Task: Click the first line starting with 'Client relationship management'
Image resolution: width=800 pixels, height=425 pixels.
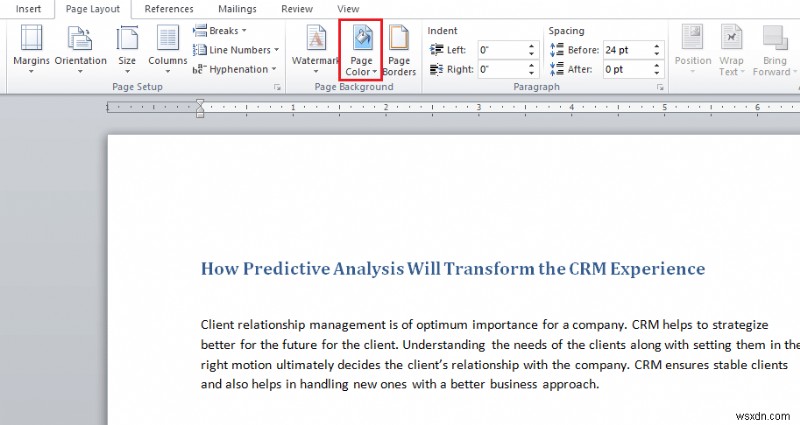Action: click(485, 325)
